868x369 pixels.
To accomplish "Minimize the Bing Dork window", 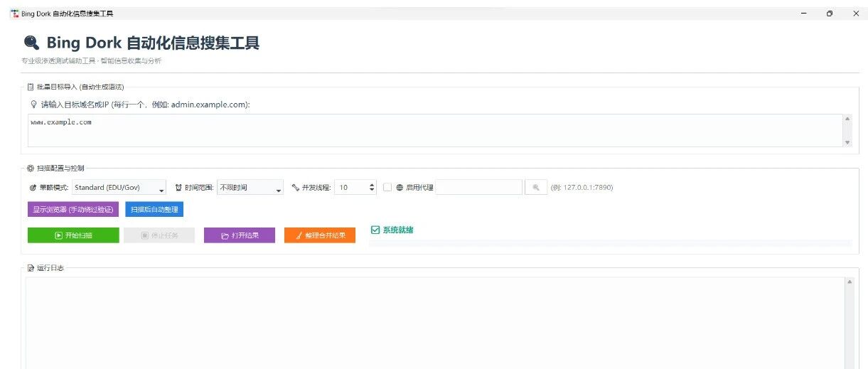I will (803, 14).
